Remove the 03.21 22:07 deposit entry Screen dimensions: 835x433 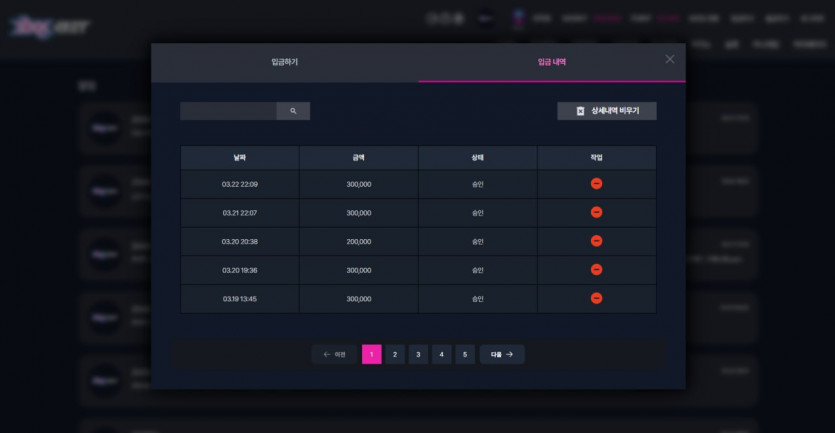click(x=596, y=213)
